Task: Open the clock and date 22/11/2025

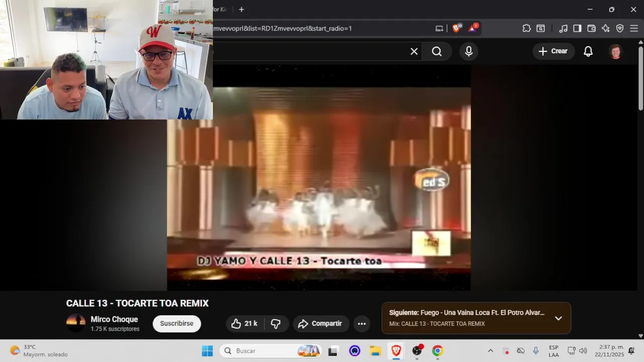Action: pyautogui.click(x=609, y=351)
